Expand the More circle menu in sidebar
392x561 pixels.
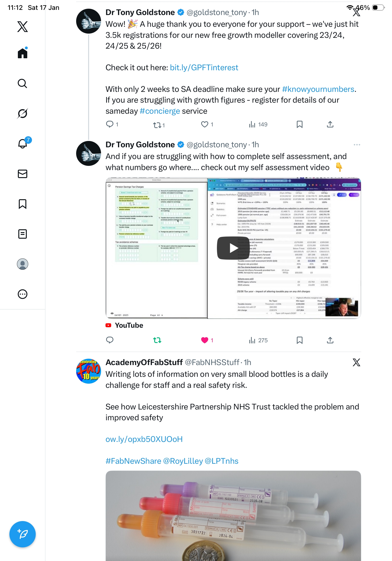[x=23, y=294]
